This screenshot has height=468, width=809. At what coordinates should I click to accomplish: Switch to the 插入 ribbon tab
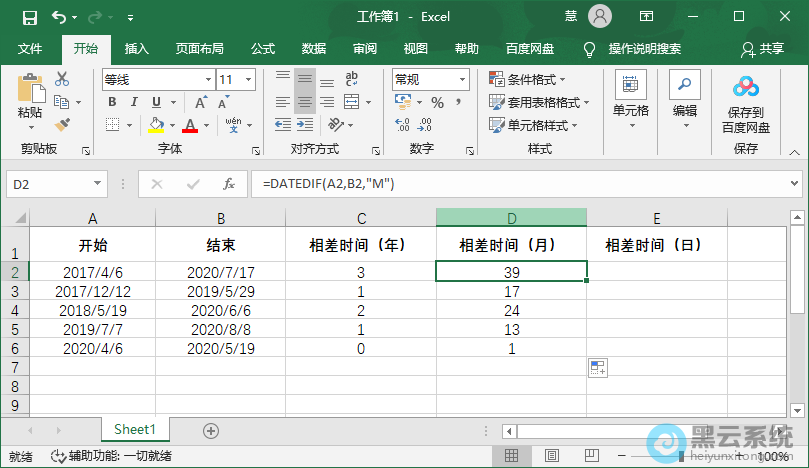(x=136, y=48)
